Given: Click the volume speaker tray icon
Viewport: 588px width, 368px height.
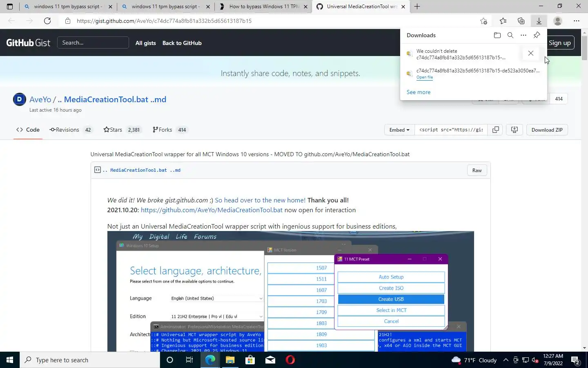Looking at the screenshot, I should (535, 360).
